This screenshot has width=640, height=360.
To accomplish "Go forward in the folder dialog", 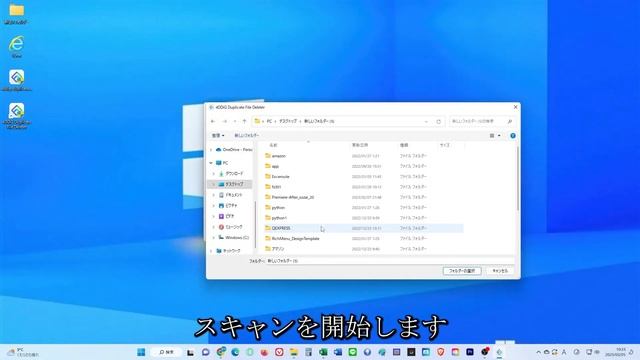I will click(224, 121).
